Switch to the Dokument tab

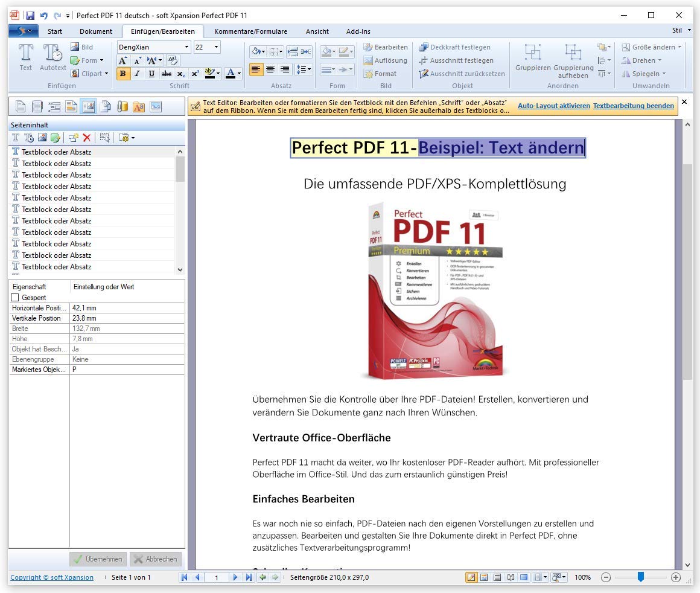96,31
